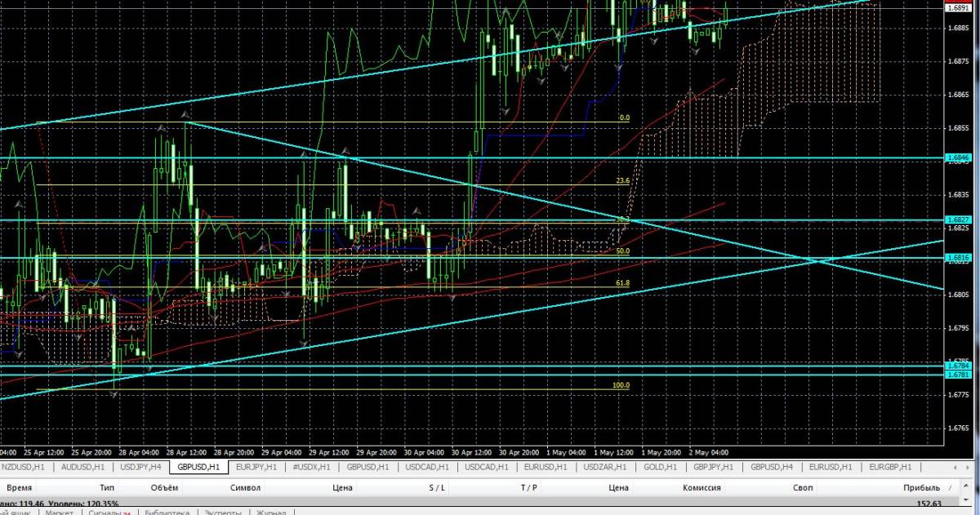
Task: Open the #USDX,H1 chart tab
Action: (311, 468)
